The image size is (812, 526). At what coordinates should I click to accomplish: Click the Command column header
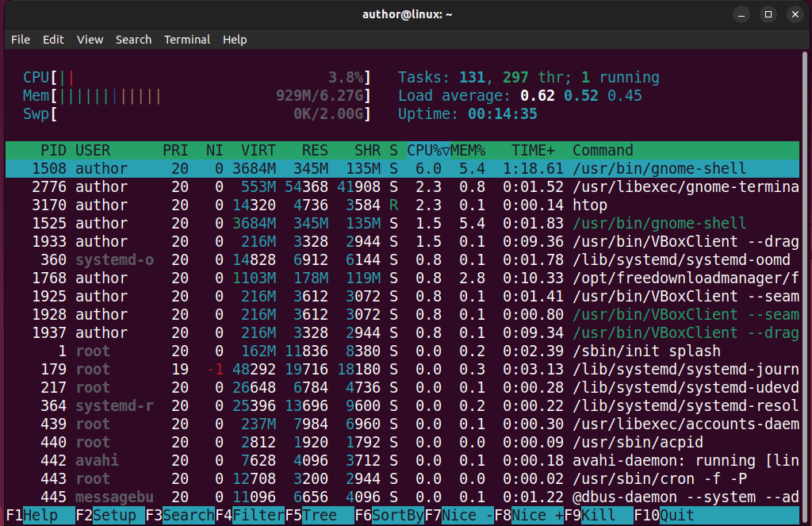pos(603,150)
